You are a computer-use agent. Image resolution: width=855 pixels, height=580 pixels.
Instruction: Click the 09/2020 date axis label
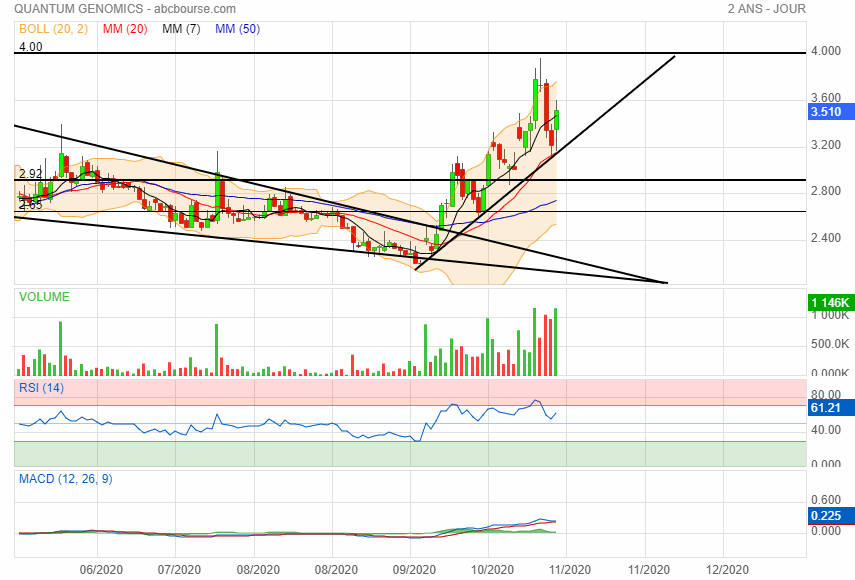tap(414, 570)
